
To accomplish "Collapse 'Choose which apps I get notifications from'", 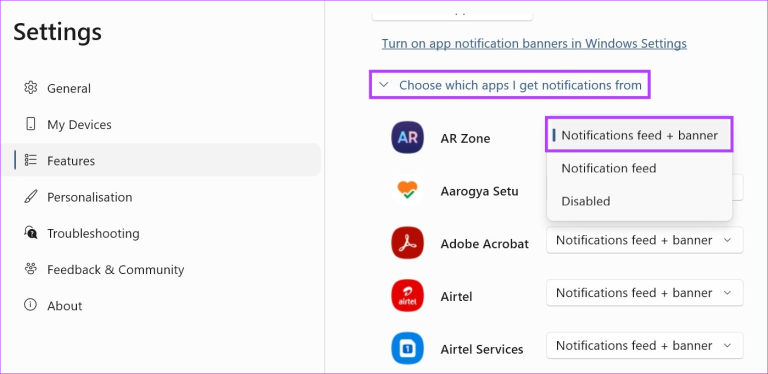I will click(x=509, y=85).
